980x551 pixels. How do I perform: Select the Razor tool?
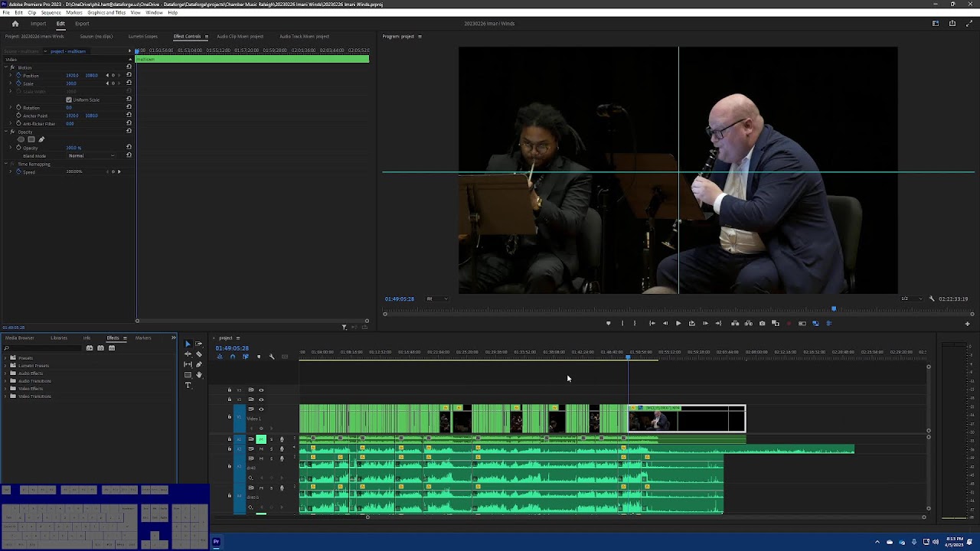point(199,354)
